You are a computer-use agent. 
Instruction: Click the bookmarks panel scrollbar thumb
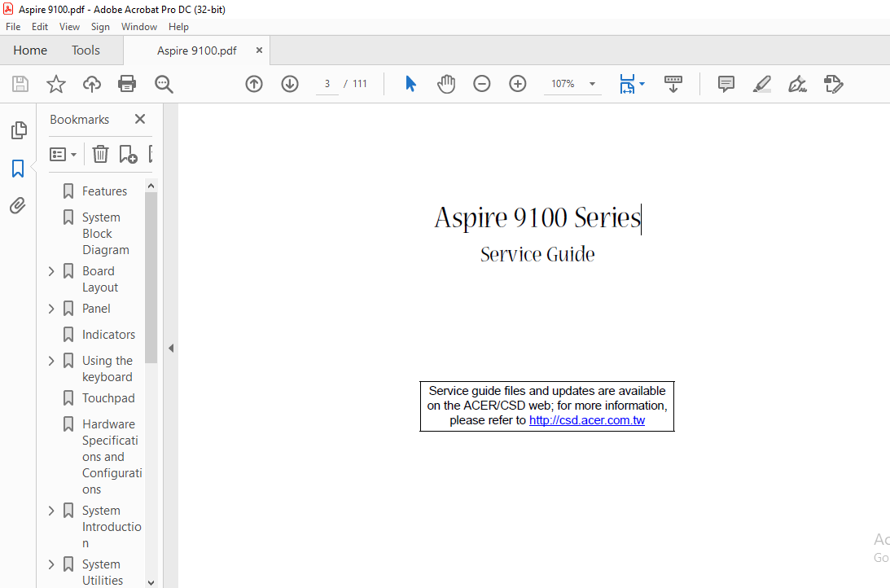151,278
